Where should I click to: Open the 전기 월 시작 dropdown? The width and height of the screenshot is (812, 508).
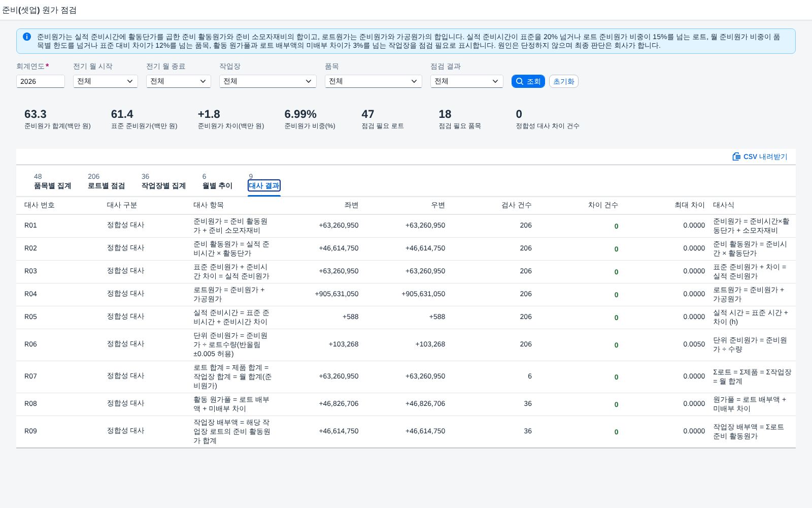click(106, 81)
